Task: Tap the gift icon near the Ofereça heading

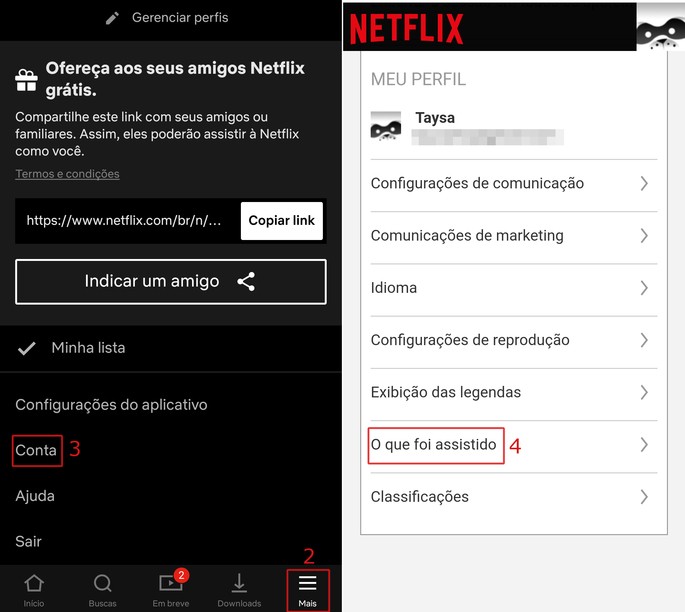Action: click(26, 79)
